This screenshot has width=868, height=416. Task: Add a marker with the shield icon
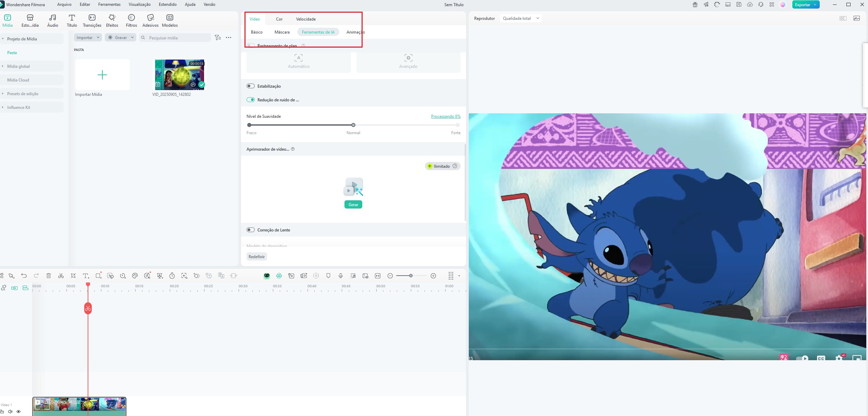(x=328, y=276)
